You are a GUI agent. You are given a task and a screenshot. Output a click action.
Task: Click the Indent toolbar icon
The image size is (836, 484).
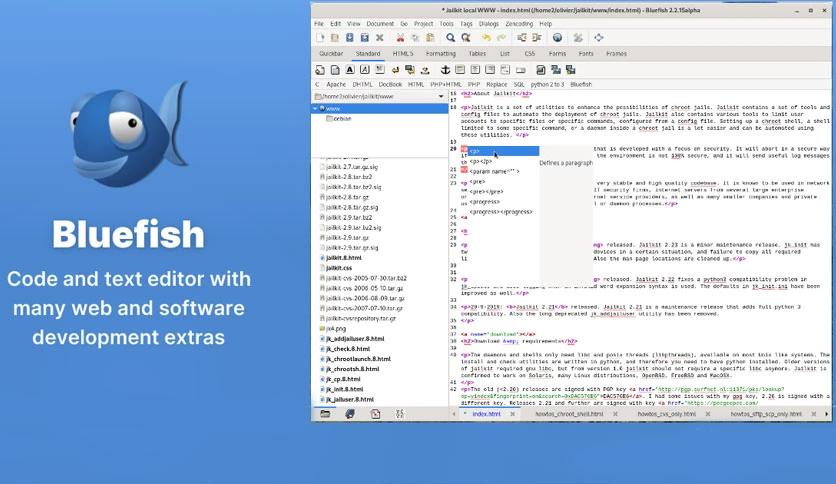pos(536,38)
